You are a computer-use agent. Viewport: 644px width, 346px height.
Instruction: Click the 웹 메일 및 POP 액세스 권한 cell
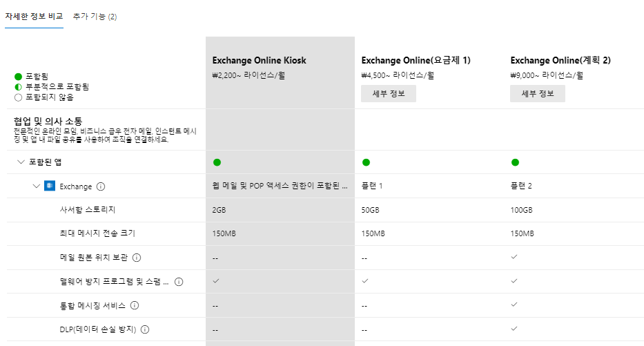(x=280, y=186)
